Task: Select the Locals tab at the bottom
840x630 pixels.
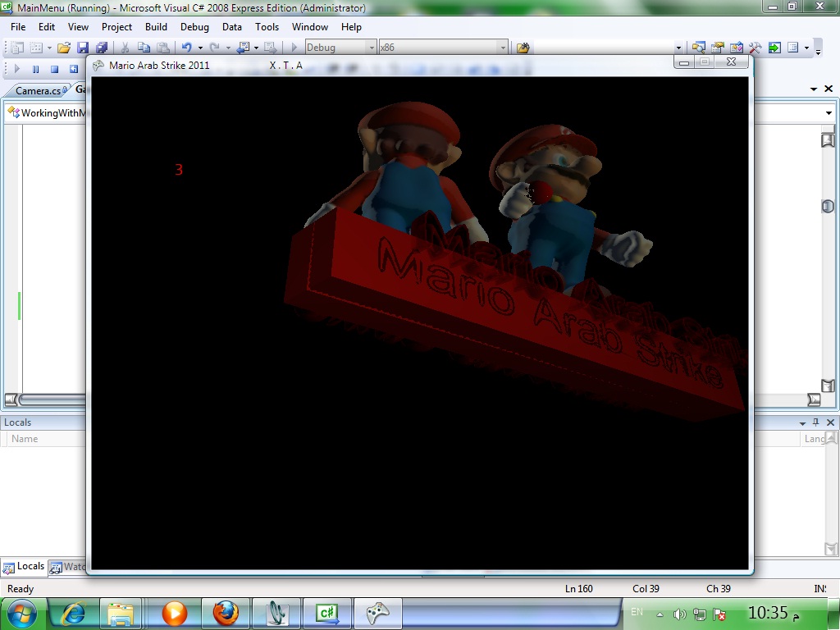Action: (24, 567)
